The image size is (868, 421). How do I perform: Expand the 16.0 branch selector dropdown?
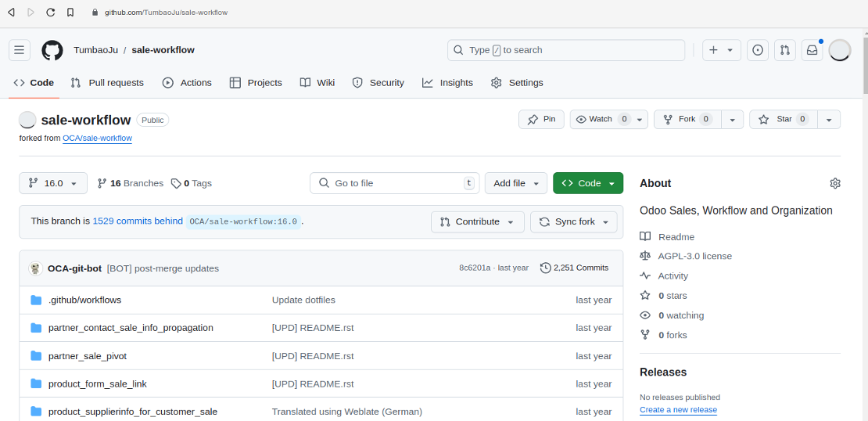[x=53, y=183]
